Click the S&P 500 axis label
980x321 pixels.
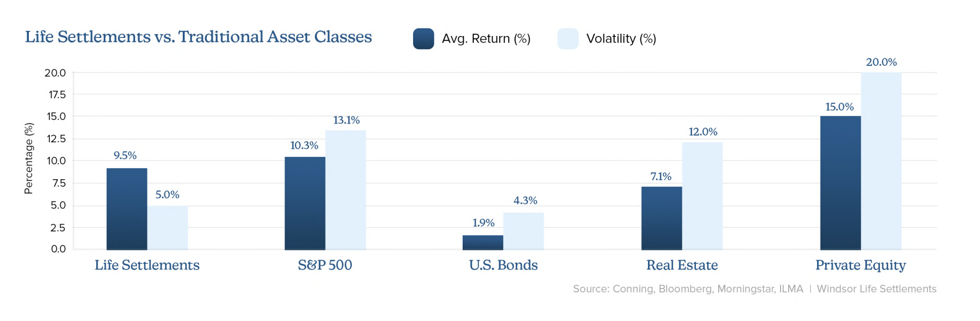click(325, 265)
